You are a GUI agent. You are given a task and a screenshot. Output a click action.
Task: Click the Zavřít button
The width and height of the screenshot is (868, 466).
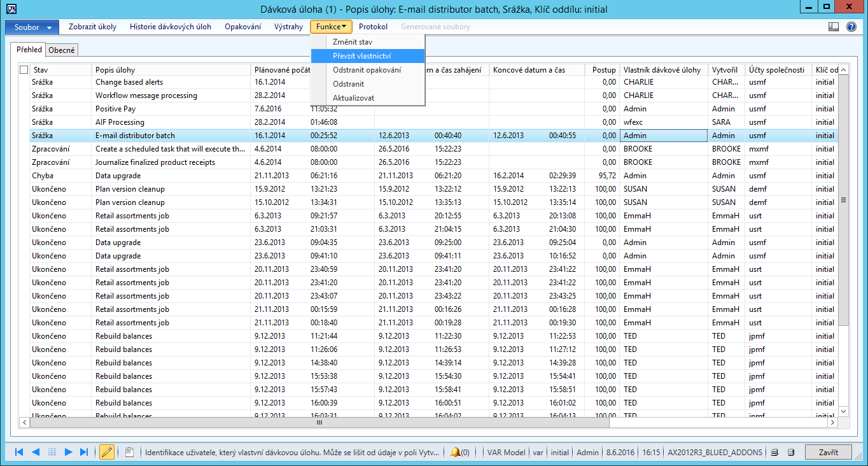coord(829,452)
